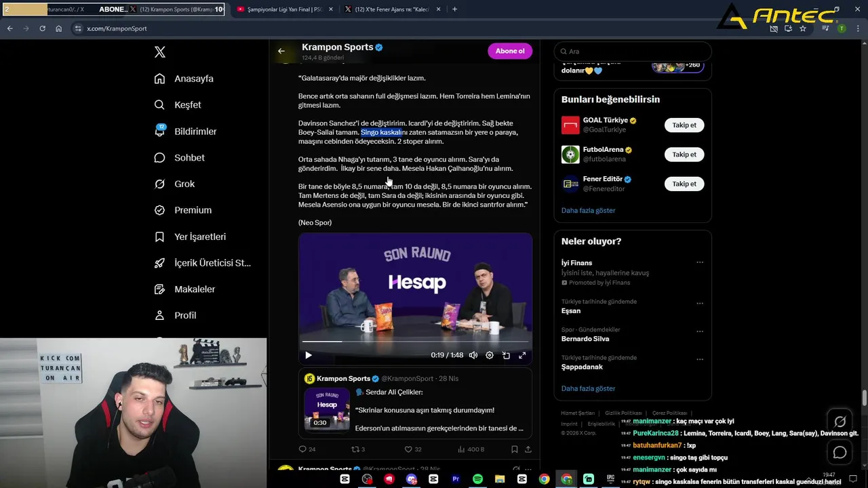868x488 pixels.
Task: Open Spotify from the taskbar
Action: tap(477, 479)
